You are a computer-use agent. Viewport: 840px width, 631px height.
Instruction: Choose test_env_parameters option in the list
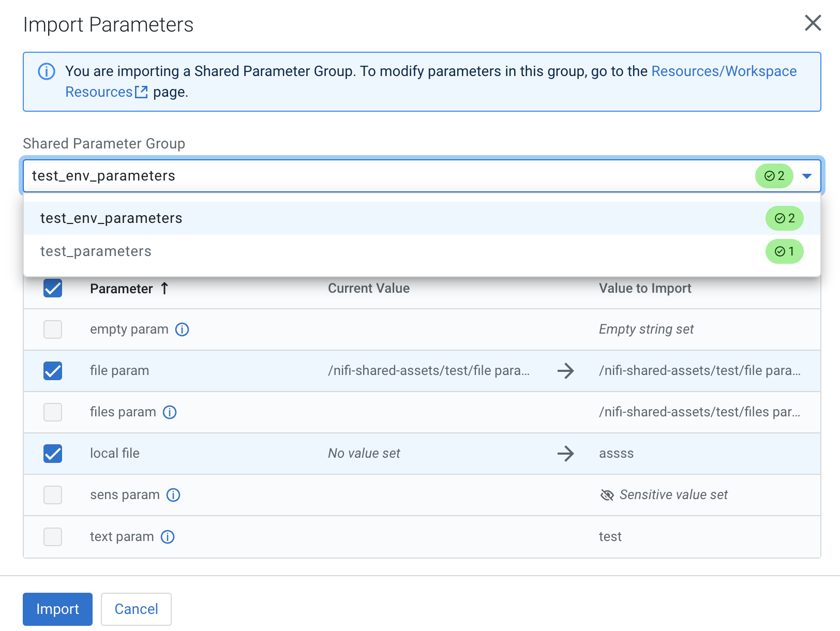click(x=111, y=218)
